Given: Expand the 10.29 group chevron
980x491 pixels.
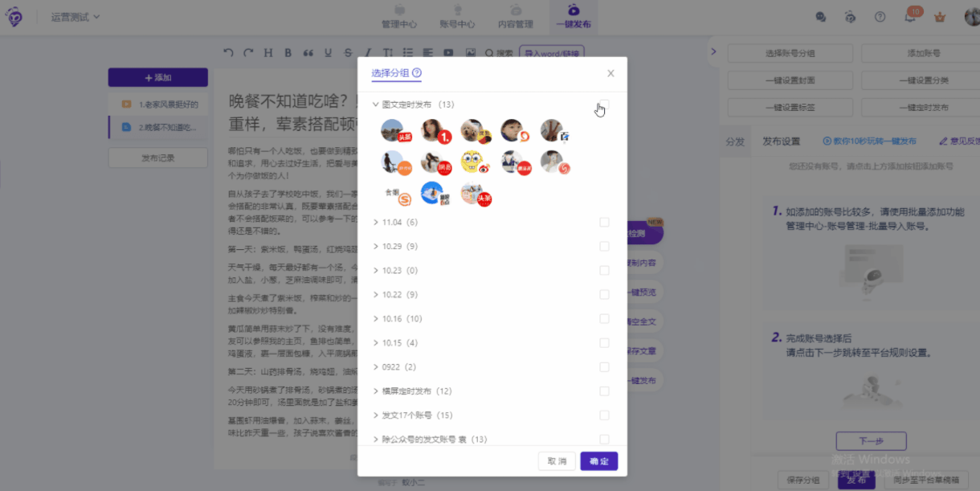Looking at the screenshot, I should click(x=375, y=247).
